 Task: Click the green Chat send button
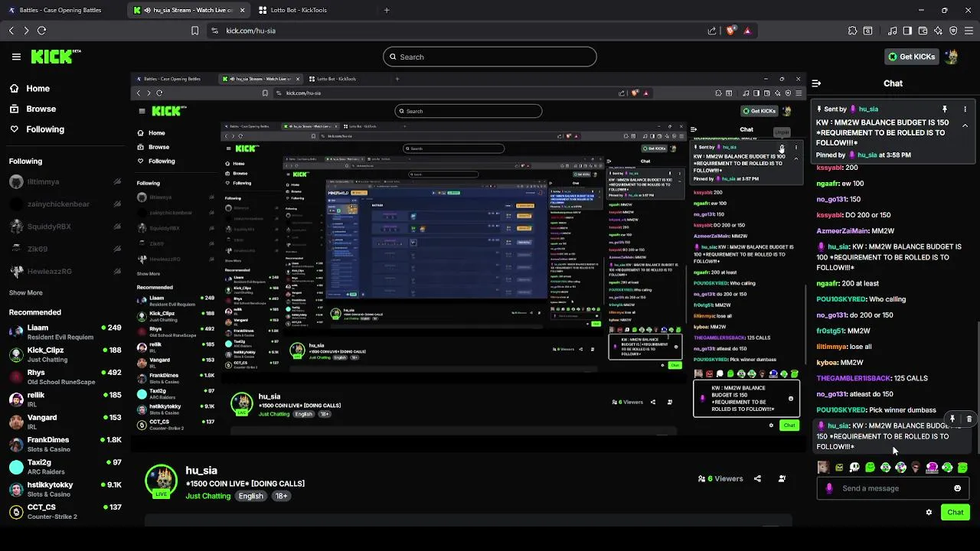[955, 513]
